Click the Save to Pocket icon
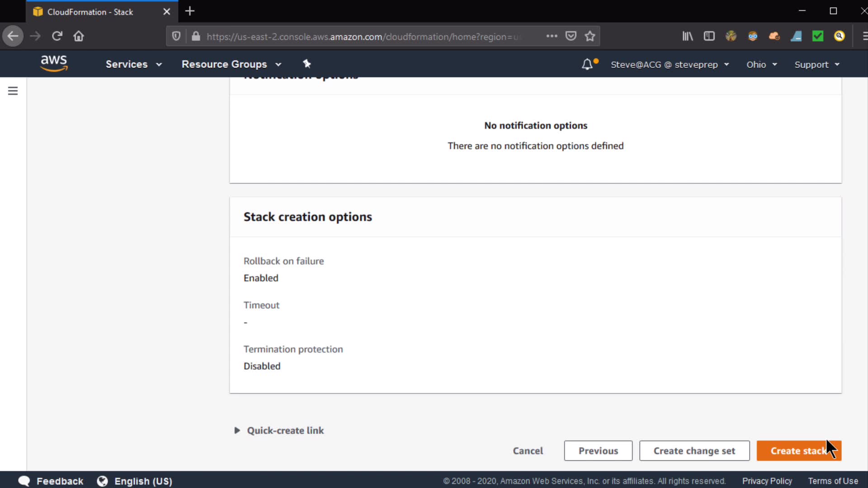This screenshot has width=868, height=488. 571,36
